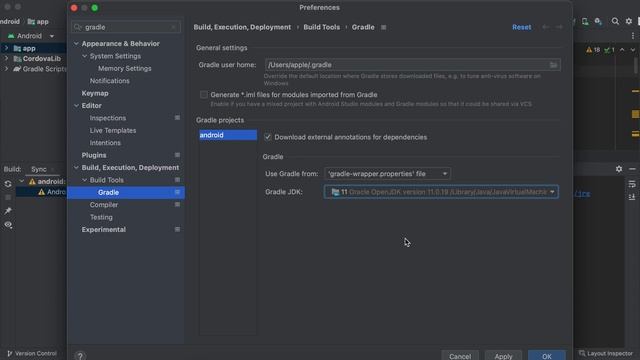Click the Sync refresh icon in Build panel
Screen dimensions: 640x360
(x=8, y=184)
